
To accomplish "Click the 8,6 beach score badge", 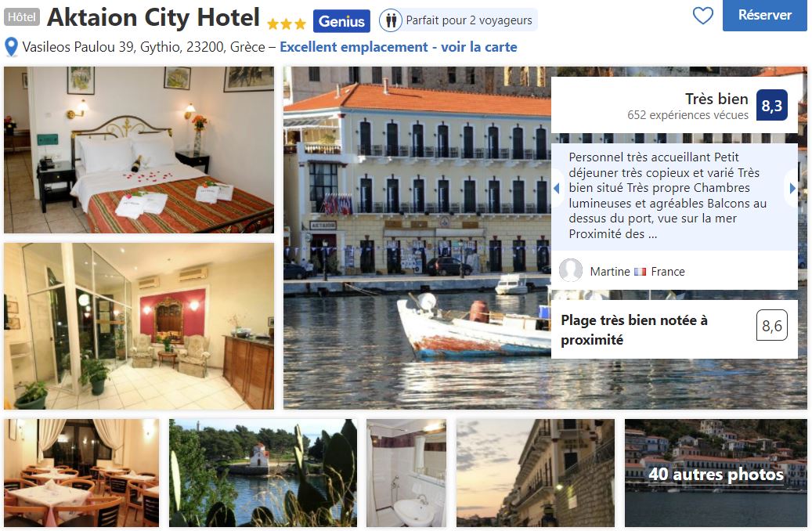I will pos(771,325).
